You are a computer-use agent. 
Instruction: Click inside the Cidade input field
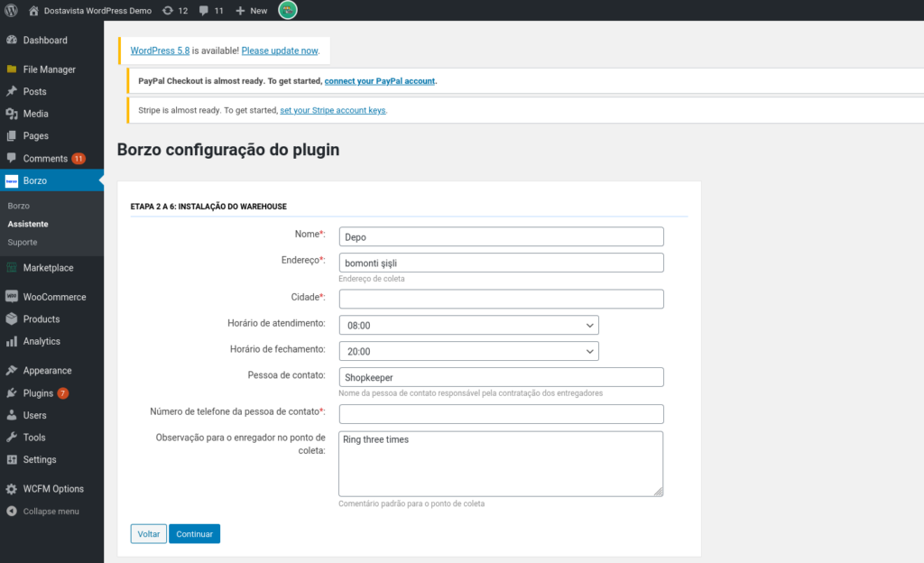click(499, 299)
